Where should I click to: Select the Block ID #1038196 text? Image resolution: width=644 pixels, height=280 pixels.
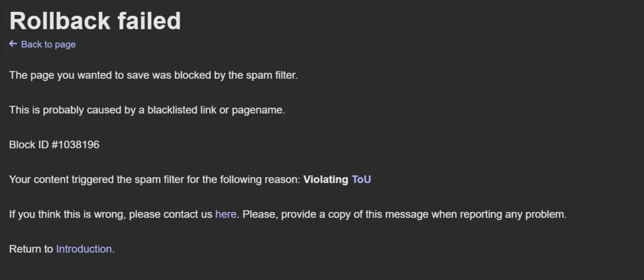click(x=54, y=144)
